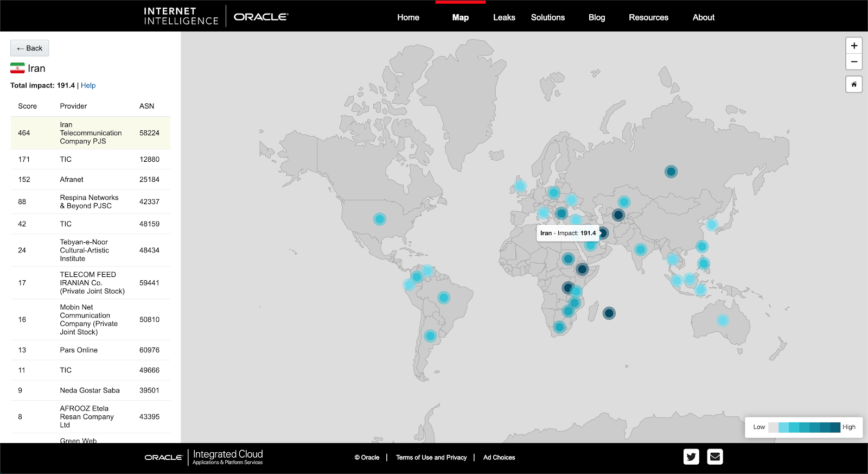Select the Pars Online row
Screen dimensions: 868x474
[91, 350]
